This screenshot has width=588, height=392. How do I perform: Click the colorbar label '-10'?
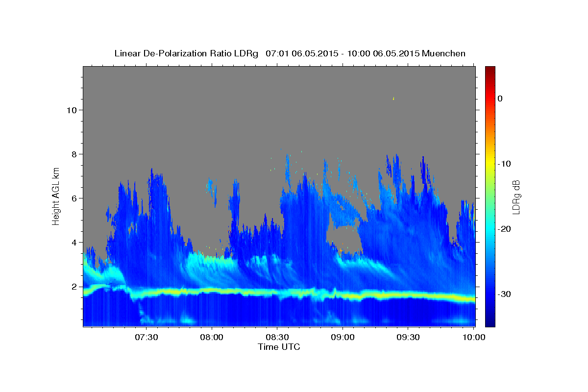[x=504, y=164]
